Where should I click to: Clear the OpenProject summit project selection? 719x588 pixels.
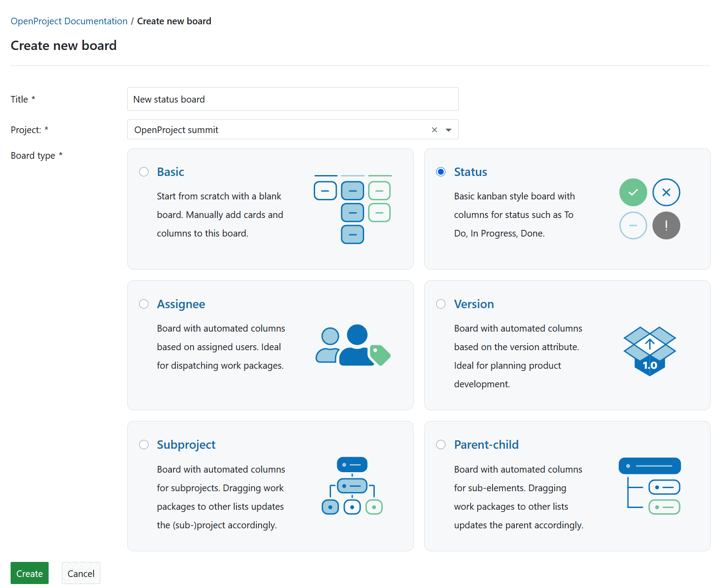(x=434, y=130)
